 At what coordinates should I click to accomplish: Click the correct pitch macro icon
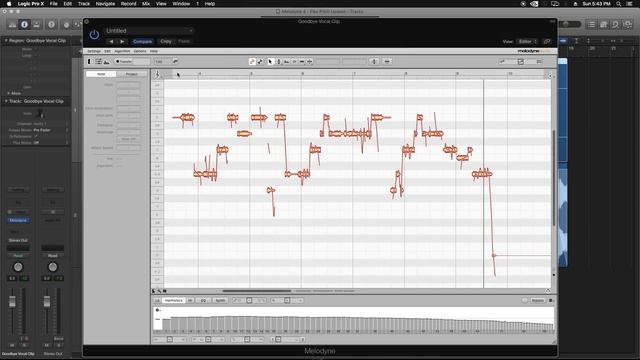point(374,62)
